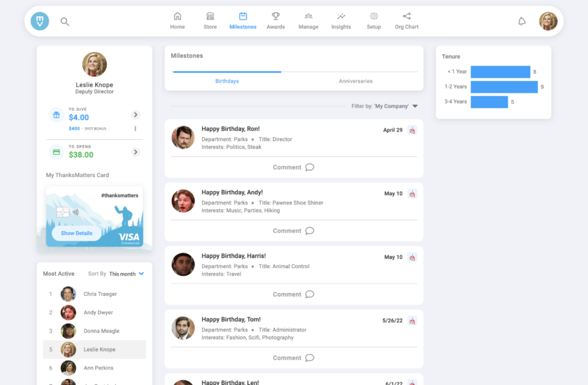This screenshot has width=588, height=385.
Task: Click the '< 1 Year' tenure bar
Action: click(x=500, y=72)
